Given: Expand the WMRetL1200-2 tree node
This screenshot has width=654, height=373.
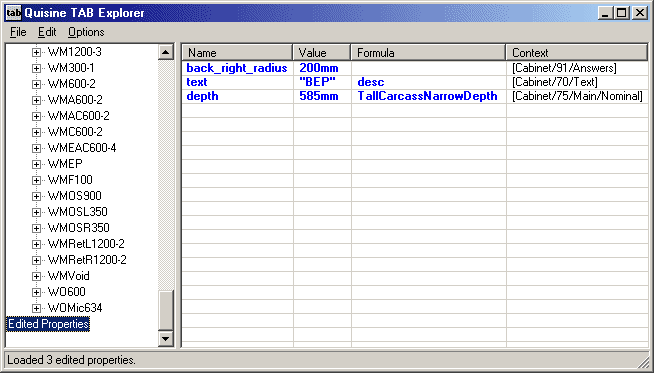Looking at the screenshot, I should point(36,244).
